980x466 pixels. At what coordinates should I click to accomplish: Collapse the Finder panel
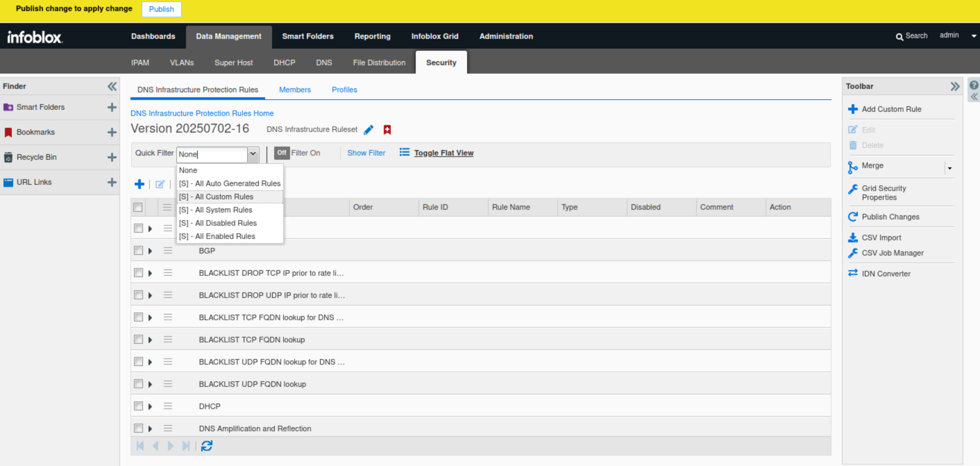[112, 86]
